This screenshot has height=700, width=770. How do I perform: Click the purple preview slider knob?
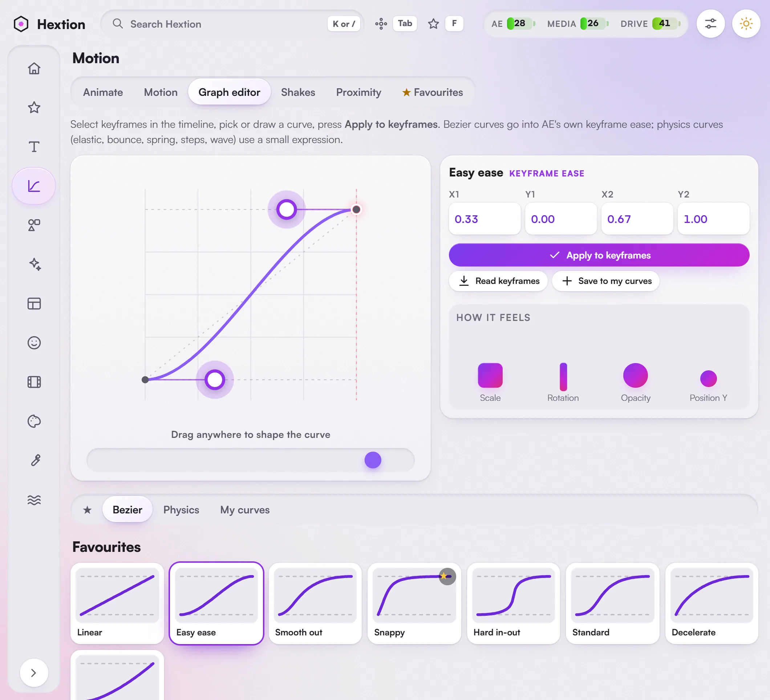coord(373,460)
